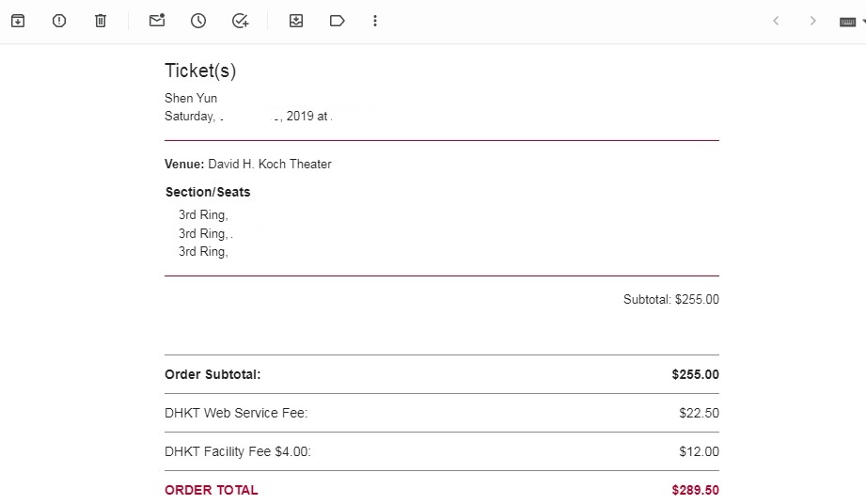Archive this ticket email
This screenshot has width=866, height=504.
click(x=18, y=21)
